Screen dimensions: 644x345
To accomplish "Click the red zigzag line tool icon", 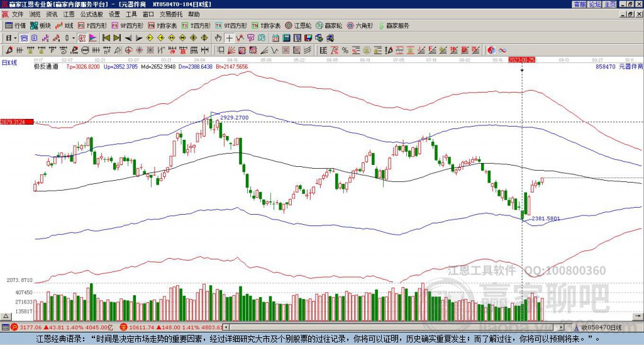I will click(x=240, y=38).
